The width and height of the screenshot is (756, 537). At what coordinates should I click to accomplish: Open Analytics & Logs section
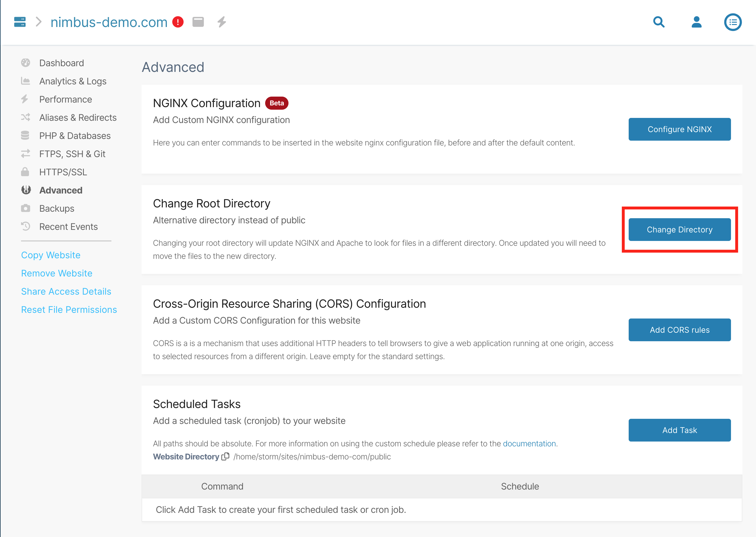coord(72,81)
